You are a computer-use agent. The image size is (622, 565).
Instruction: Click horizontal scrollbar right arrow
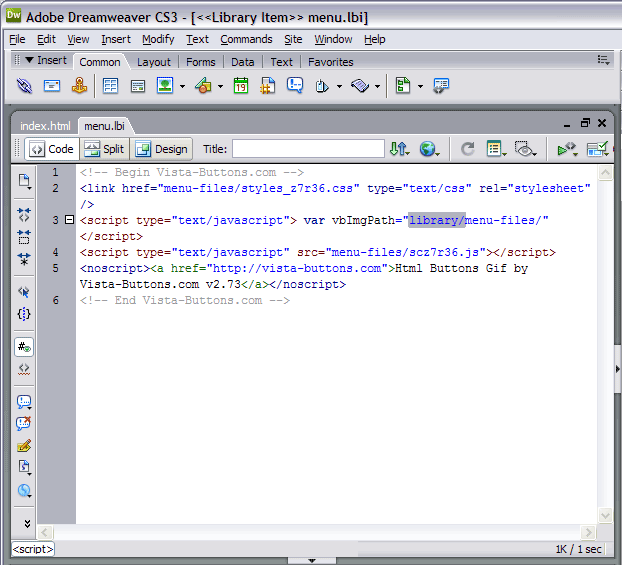click(588, 532)
